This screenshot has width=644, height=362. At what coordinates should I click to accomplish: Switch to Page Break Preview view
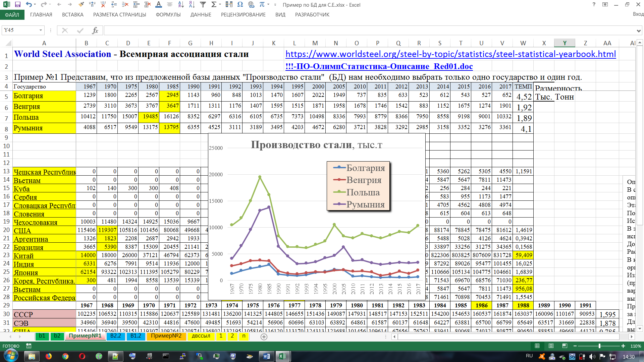565,346
